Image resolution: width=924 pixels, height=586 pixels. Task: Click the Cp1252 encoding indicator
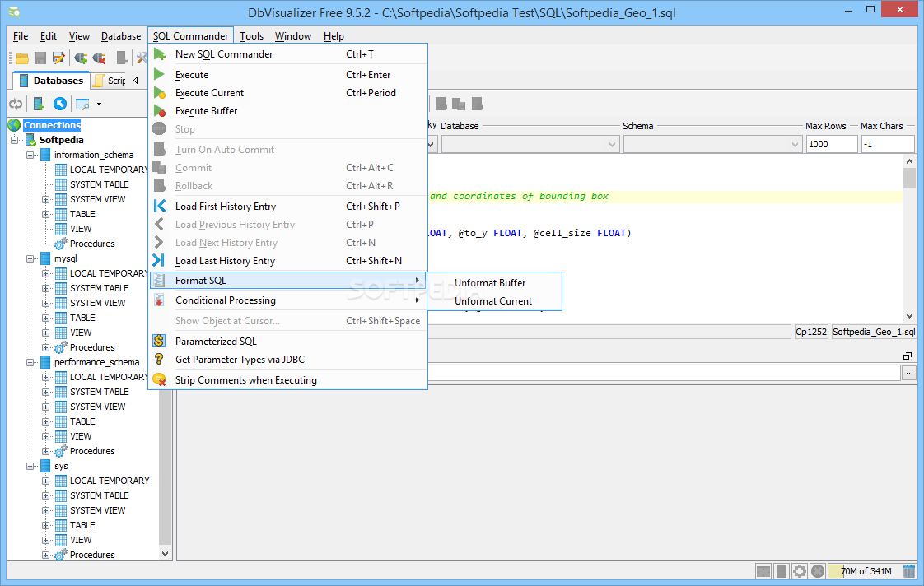811,332
